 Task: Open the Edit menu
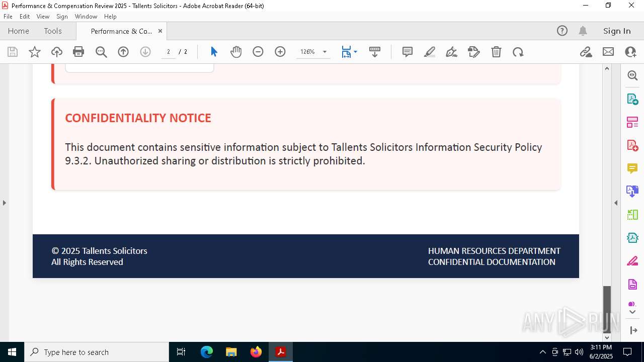tap(25, 16)
